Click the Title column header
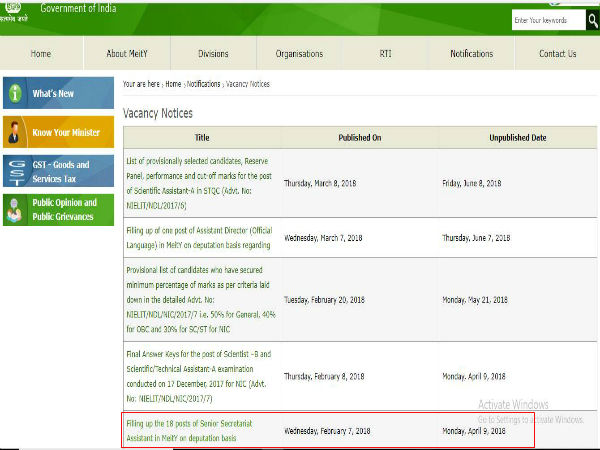 pos(202,138)
